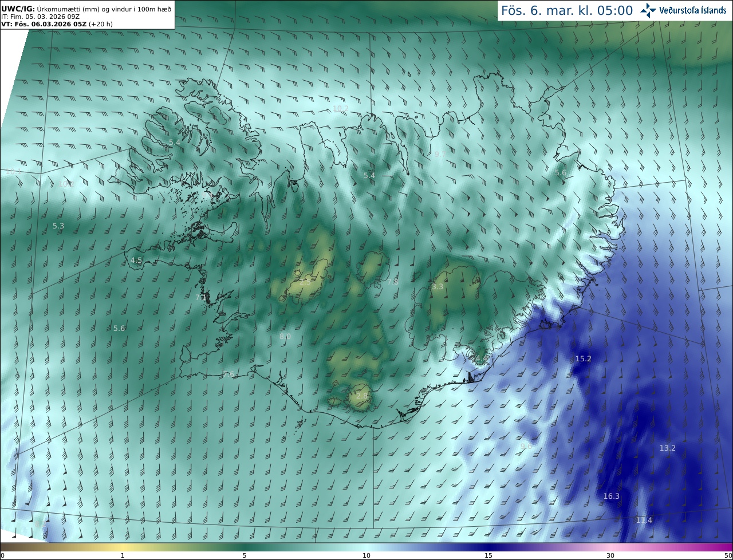Click the color scale tick label 0
The image size is (733, 560).
point(2,555)
